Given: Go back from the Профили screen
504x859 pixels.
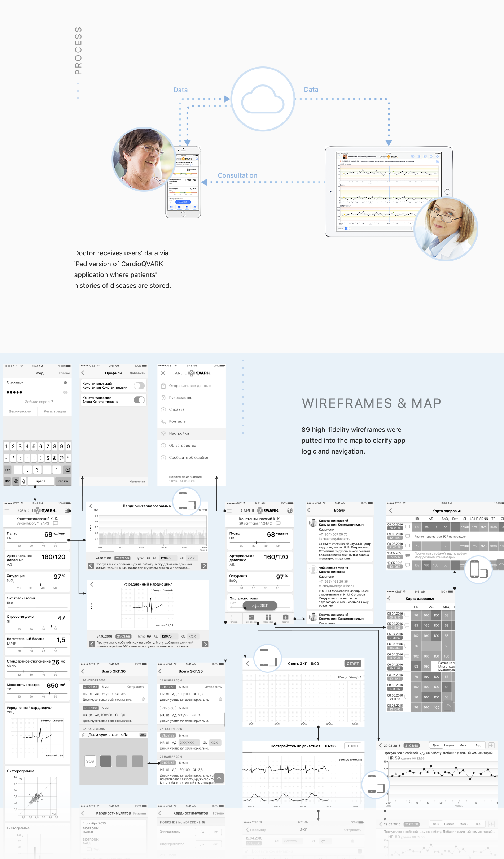Looking at the screenshot, I should coord(83,373).
